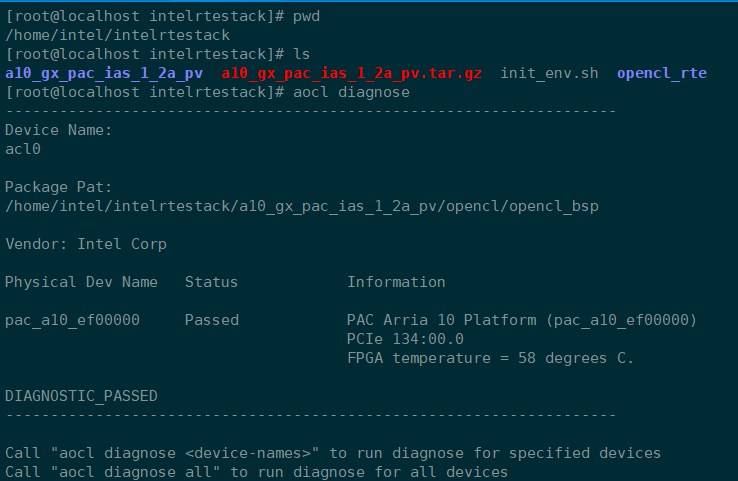The height and width of the screenshot is (481, 738).
Task: Click the FPGA temperature reading line
Action: pos(490,358)
